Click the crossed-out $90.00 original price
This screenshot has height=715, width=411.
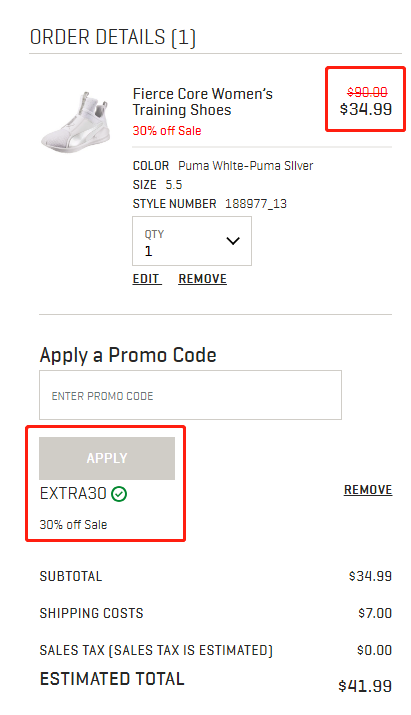click(367, 93)
